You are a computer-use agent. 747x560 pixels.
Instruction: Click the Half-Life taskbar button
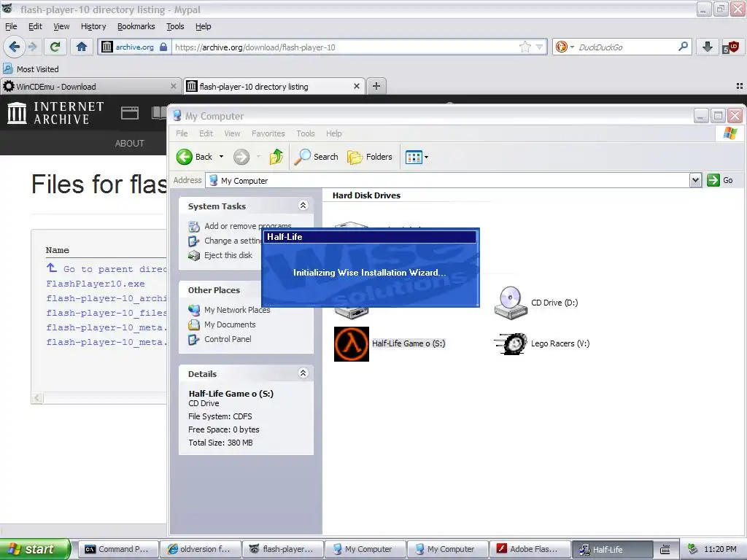(612, 549)
